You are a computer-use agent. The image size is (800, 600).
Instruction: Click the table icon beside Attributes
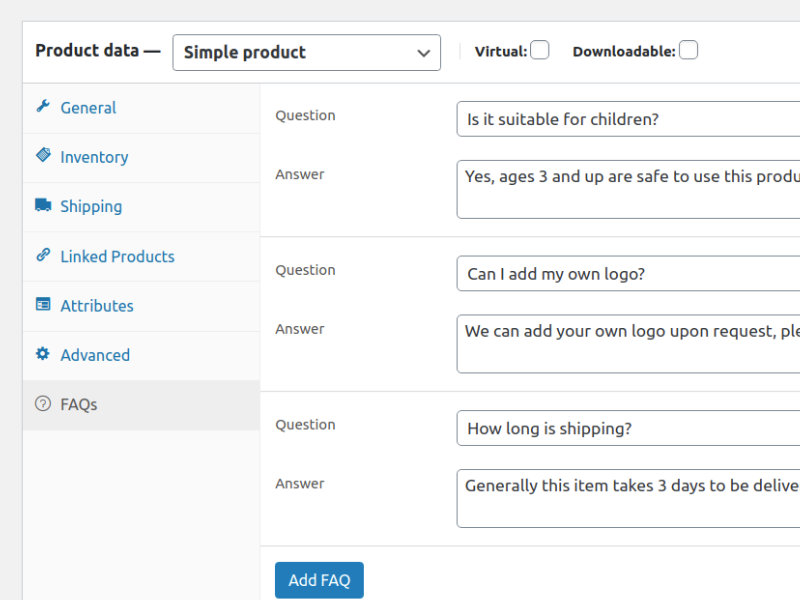[x=43, y=304]
